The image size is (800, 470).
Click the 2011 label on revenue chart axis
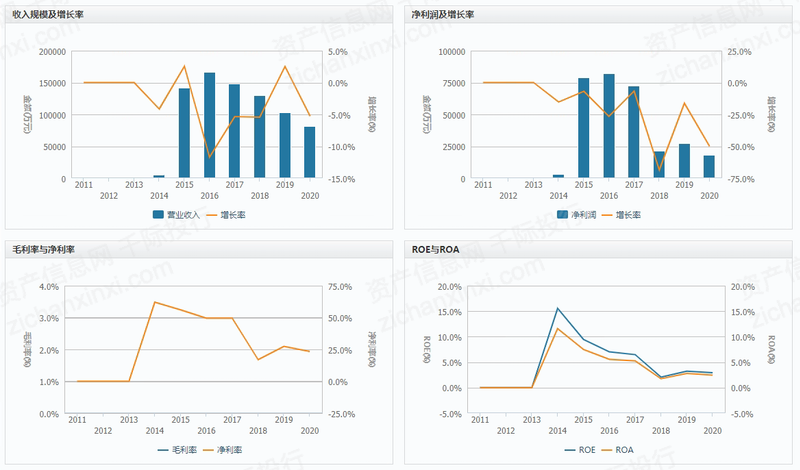point(84,185)
